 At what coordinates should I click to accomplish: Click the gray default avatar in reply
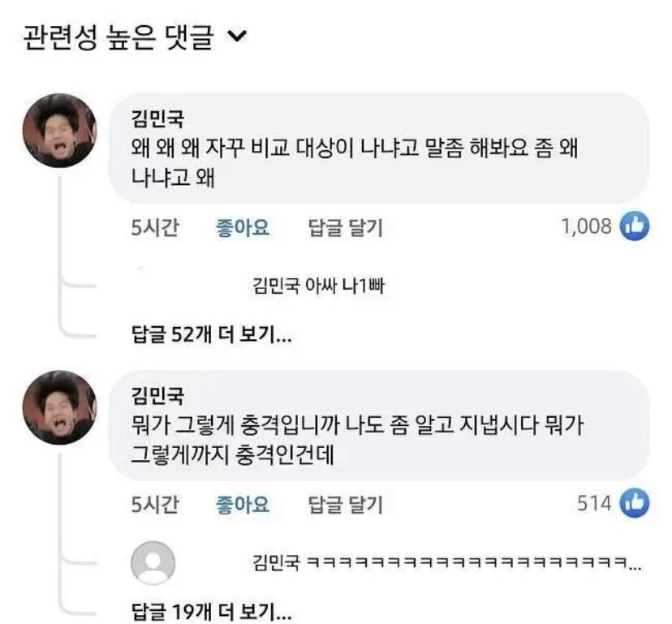153,562
